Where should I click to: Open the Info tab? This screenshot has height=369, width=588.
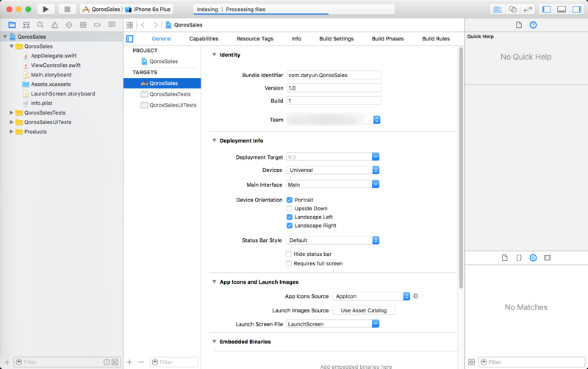(x=296, y=39)
